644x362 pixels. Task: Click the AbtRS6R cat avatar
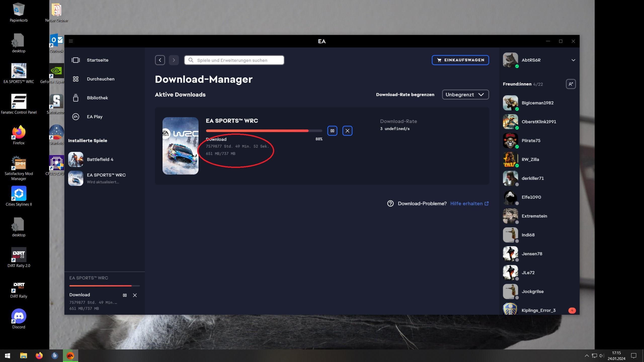pos(510,60)
